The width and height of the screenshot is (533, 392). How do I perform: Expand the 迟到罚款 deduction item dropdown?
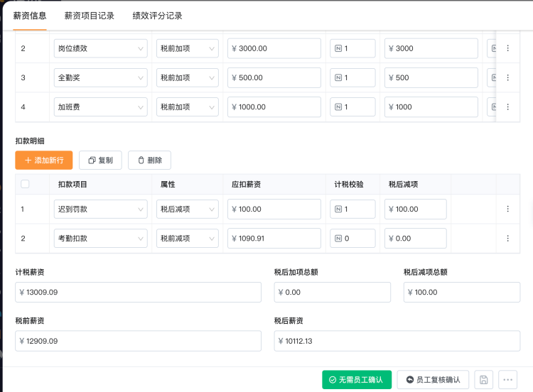click(101, 209)
